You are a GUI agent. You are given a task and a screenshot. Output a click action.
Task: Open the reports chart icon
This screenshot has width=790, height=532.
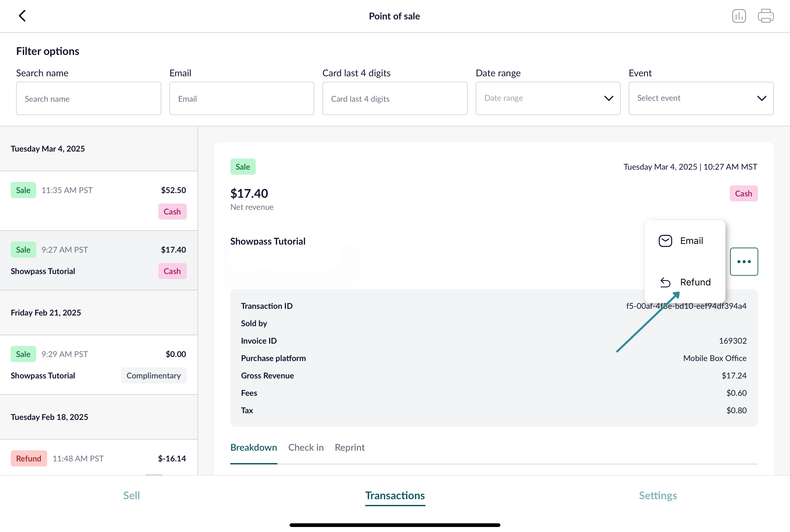click(739, 16)
